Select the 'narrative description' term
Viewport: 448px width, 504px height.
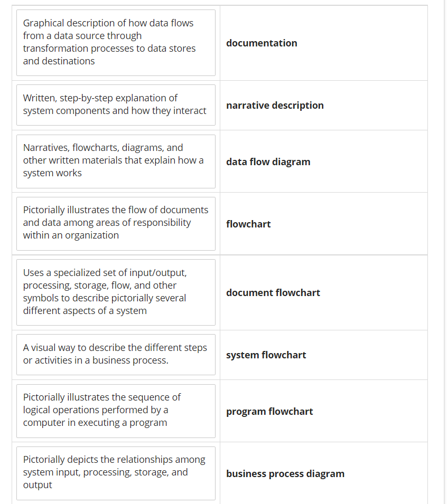pos(275,106)
